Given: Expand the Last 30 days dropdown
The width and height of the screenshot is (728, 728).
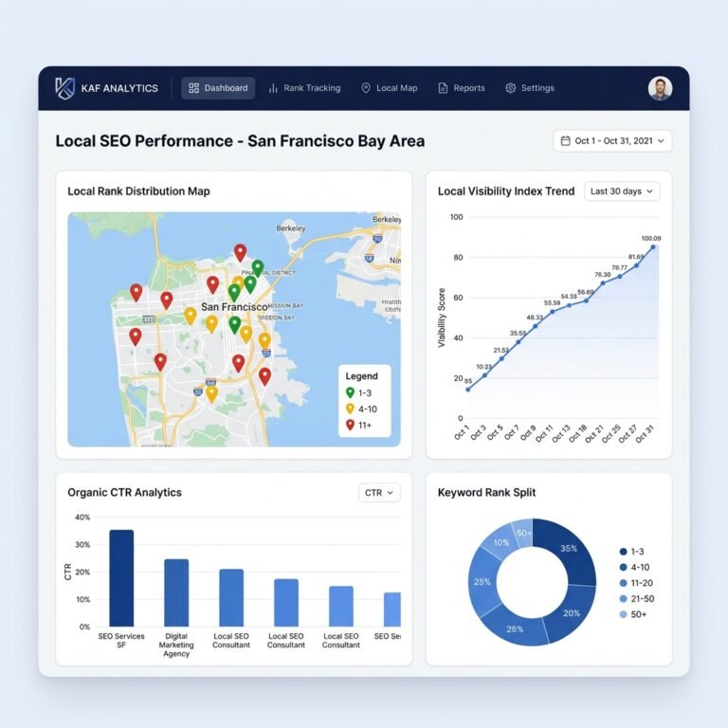Looking at the screenshot, I should pos(622,191).
